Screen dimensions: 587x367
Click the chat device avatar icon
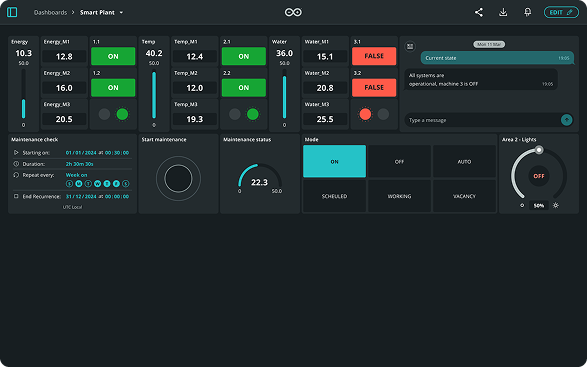coord(410,46)
